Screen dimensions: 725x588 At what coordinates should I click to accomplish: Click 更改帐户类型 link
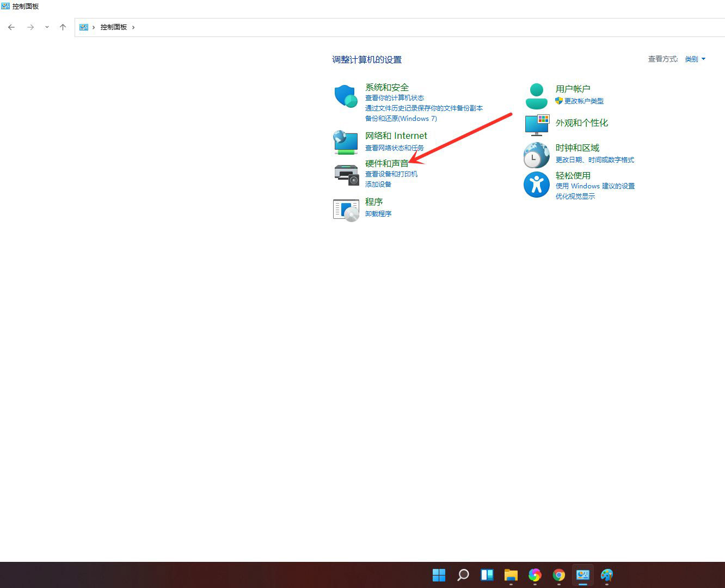pos(584,101)
